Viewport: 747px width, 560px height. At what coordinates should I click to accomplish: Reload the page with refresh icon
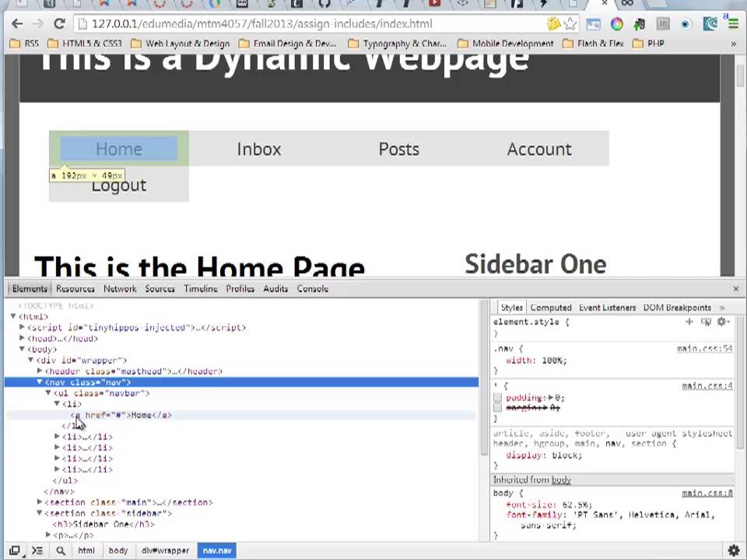59,24
